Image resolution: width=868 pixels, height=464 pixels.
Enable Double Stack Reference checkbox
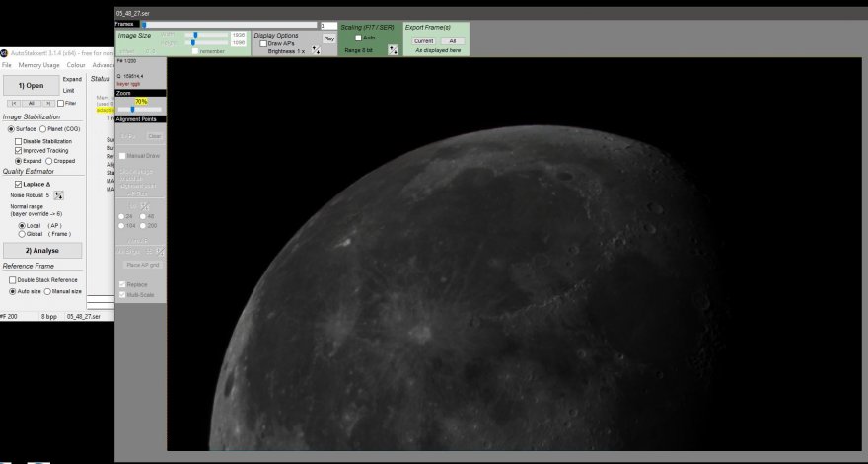(12, 280)
